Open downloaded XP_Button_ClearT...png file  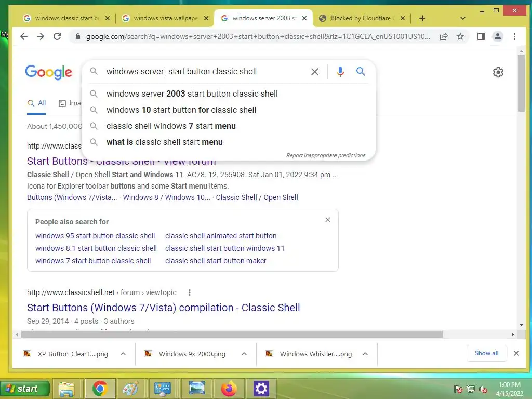click(66, 354)
